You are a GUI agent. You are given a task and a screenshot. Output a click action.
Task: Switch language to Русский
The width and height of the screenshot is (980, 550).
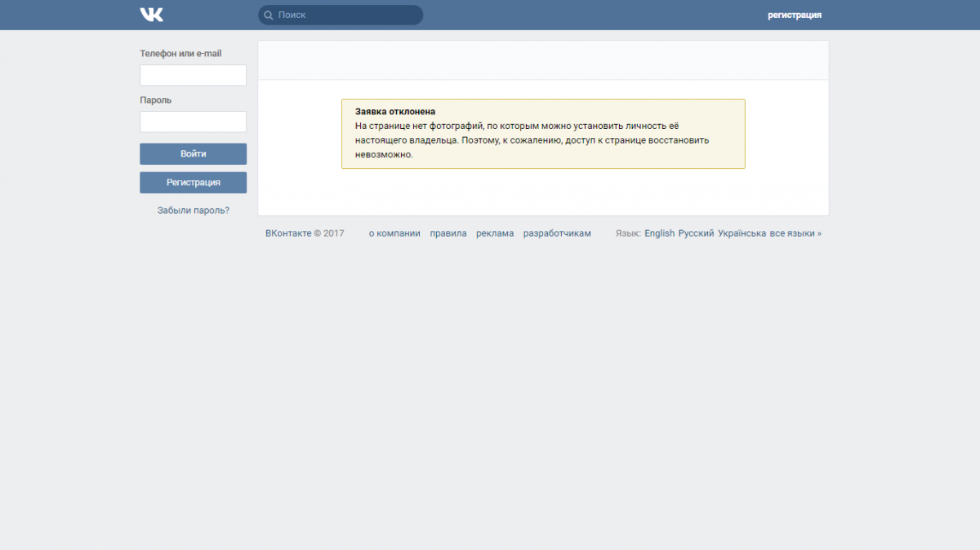(696, 233)
